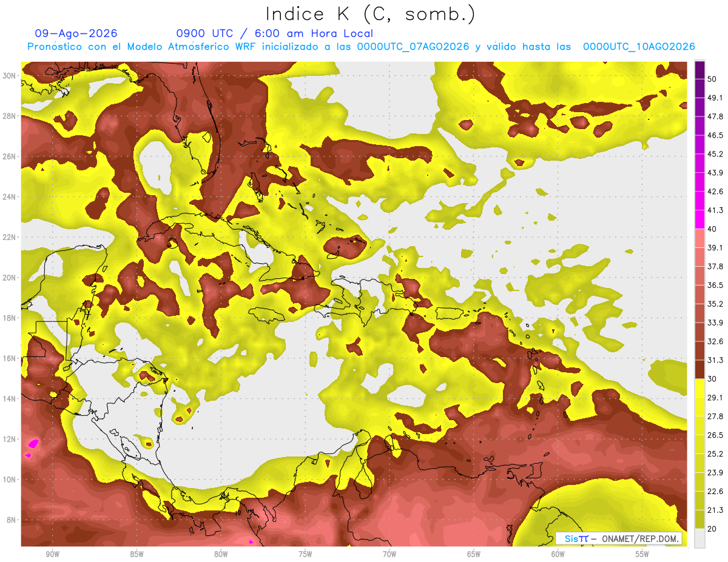This screenshot has width=728, height=562.
Task: Click the 55W longitude label
Action: (642, 554)
